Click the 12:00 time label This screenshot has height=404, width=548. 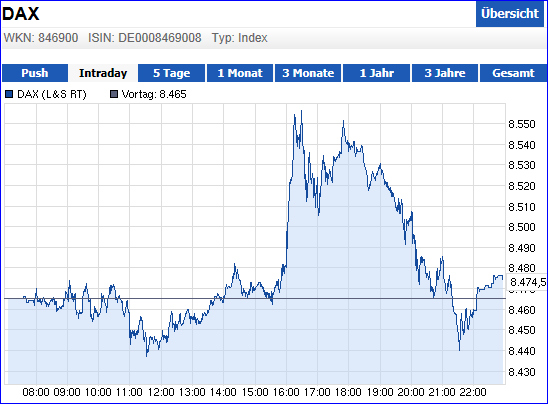pyautogui.click(x=161, y=392)
